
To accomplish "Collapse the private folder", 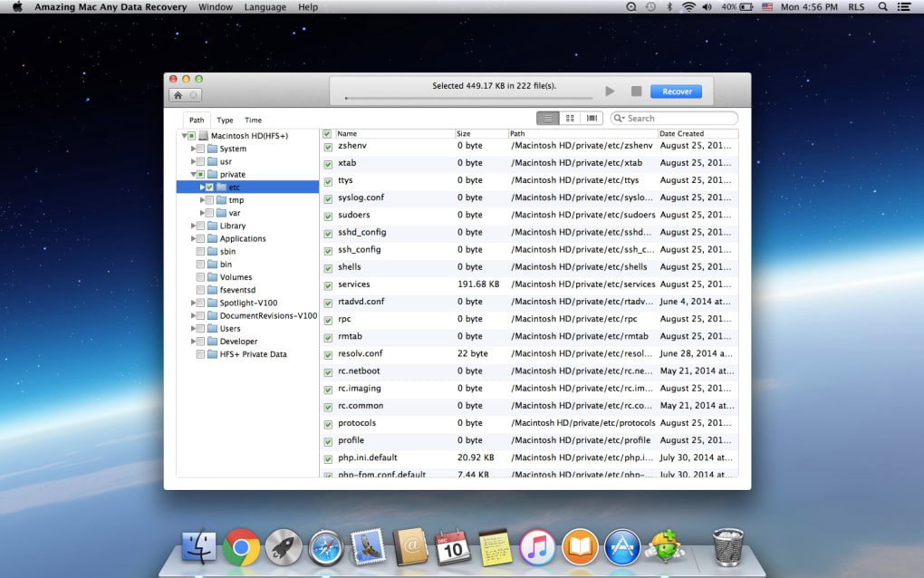I will [x=193, y=175].
